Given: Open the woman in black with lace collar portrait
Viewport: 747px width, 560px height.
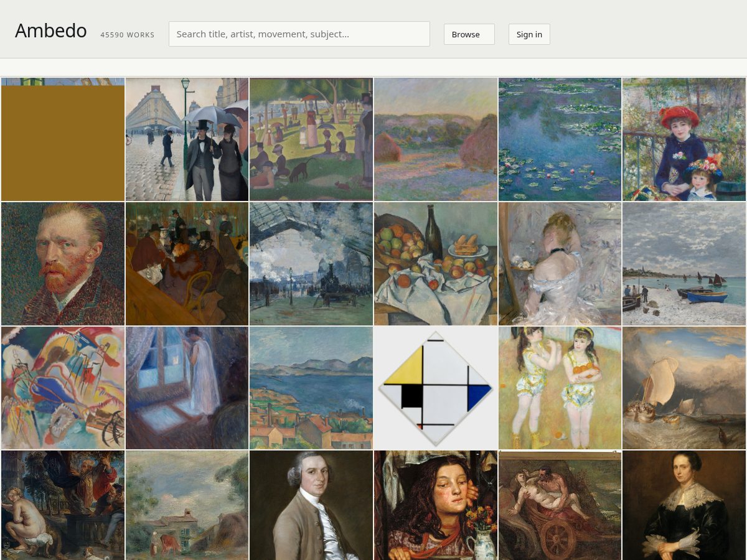Looking at the screenshot, I should tap(684, 505).
